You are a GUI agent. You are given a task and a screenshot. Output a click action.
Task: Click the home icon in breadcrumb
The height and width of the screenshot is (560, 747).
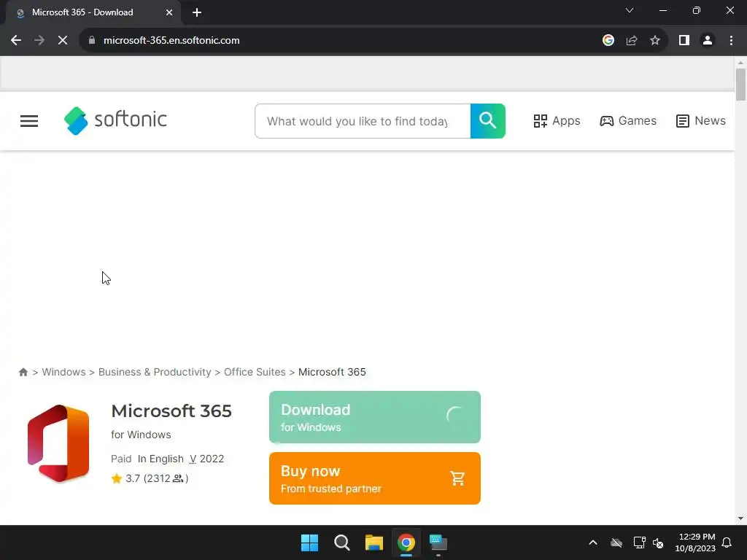pyautogui.click(x=23, y=372)
